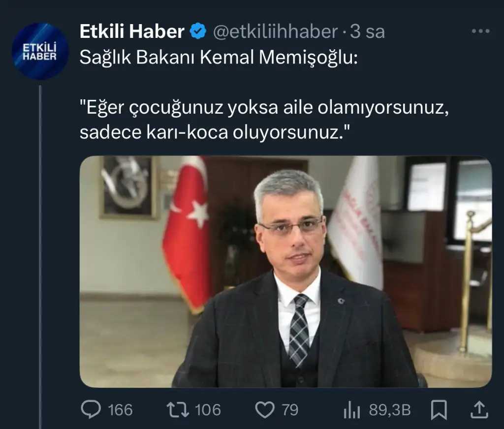Bookmark this tweet
This screenshot has width=504, height=429.
click(x=439, y=410)
